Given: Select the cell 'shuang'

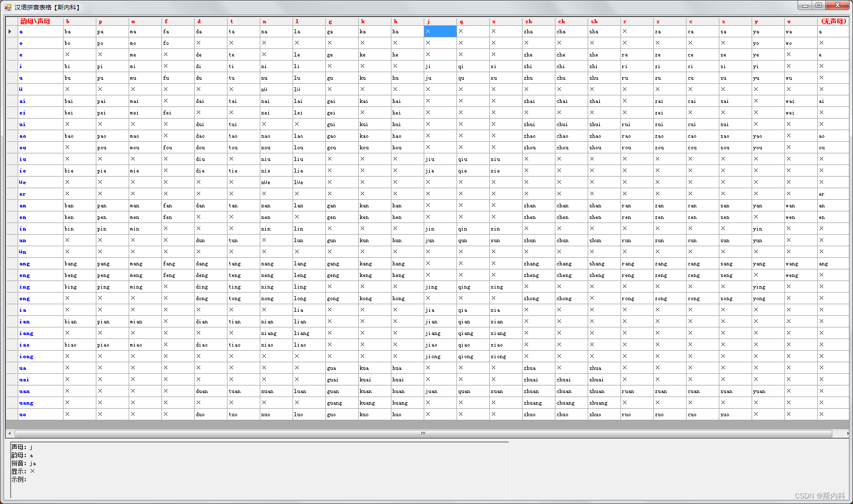Looking at the screenshot, I should tap(604, 403).
